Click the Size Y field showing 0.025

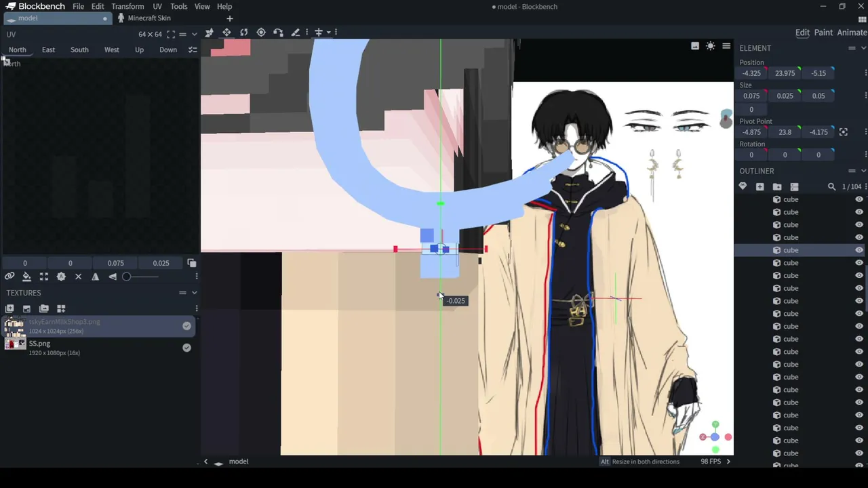pos(785,96)
